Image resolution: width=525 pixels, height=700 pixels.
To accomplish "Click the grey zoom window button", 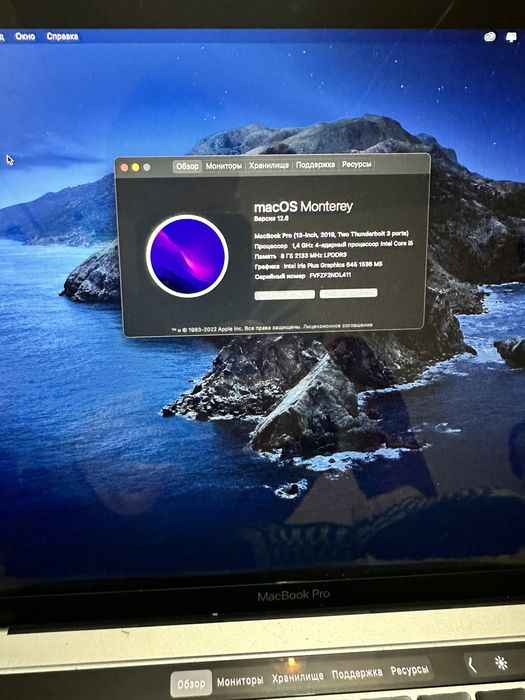I will point(147,167).
